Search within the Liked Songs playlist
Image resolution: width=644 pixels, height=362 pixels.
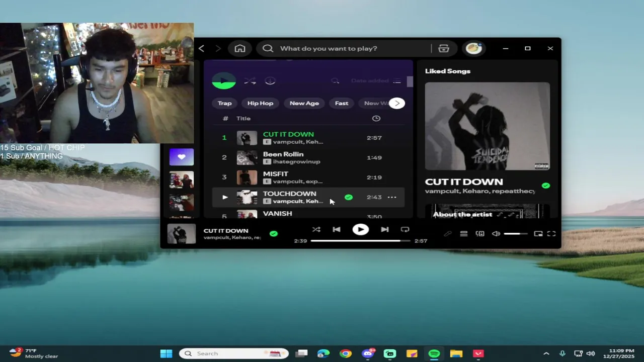[x=335, y=81]
